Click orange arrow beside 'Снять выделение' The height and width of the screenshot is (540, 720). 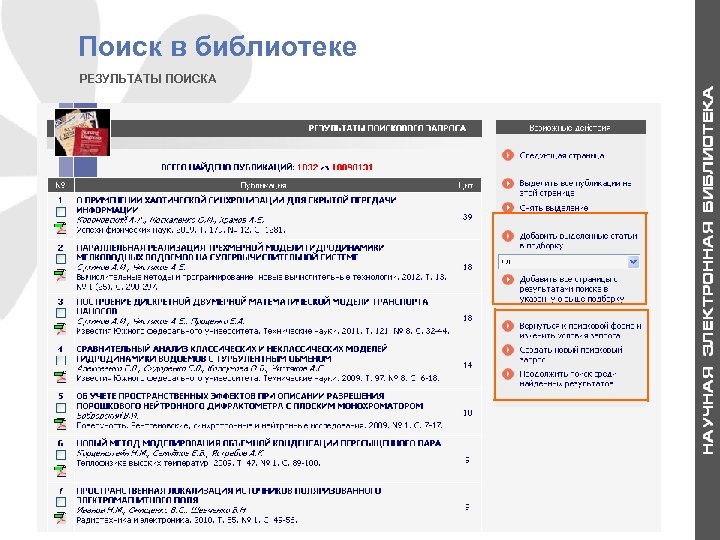click(x=507, y=208)
